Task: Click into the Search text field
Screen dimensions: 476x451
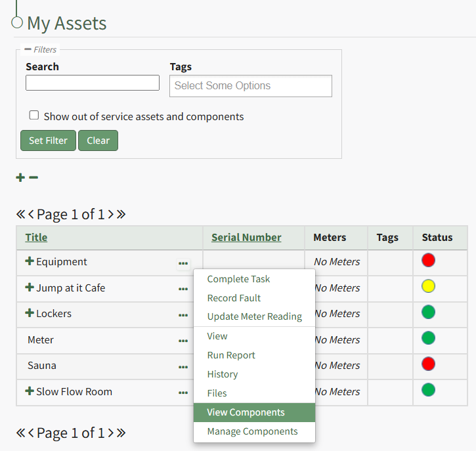Action: [x=92, y=83]
